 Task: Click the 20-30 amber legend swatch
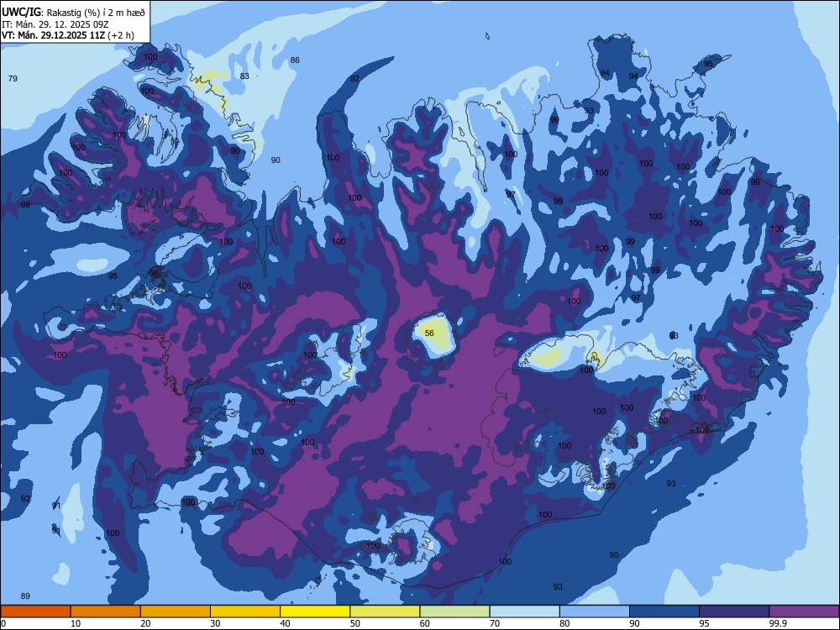pyautogui.click(x=176, y=612)
